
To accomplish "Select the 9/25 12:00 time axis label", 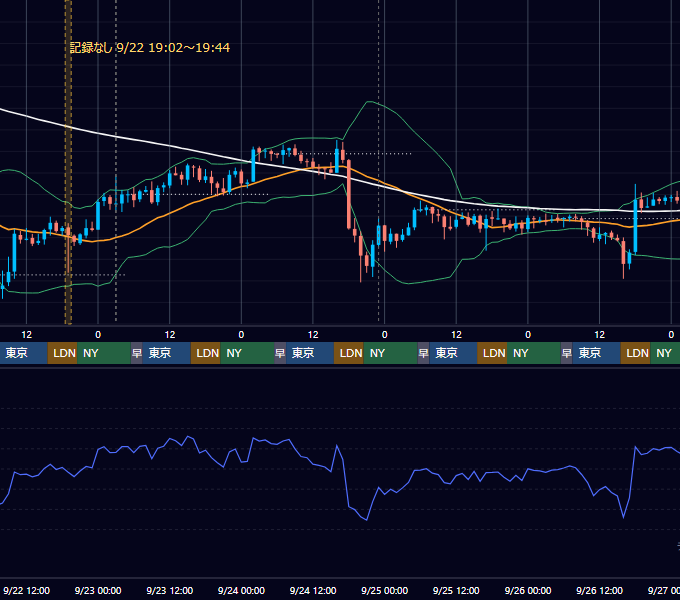I will (x=456, y=590).
